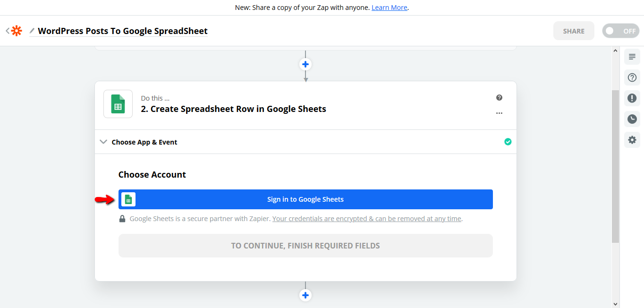Open the Help panel from the sidebar

pyautogui.click(x=632, y=77)
